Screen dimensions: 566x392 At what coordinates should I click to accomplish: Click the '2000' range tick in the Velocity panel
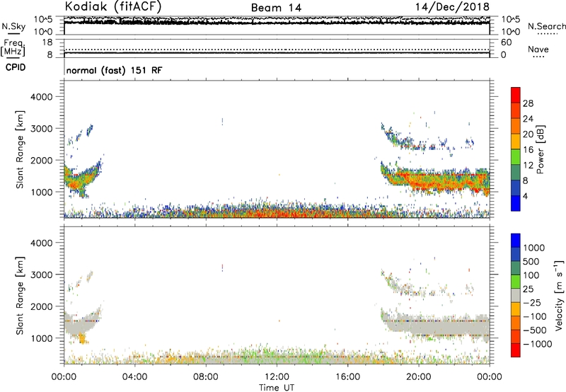(41, 306)
